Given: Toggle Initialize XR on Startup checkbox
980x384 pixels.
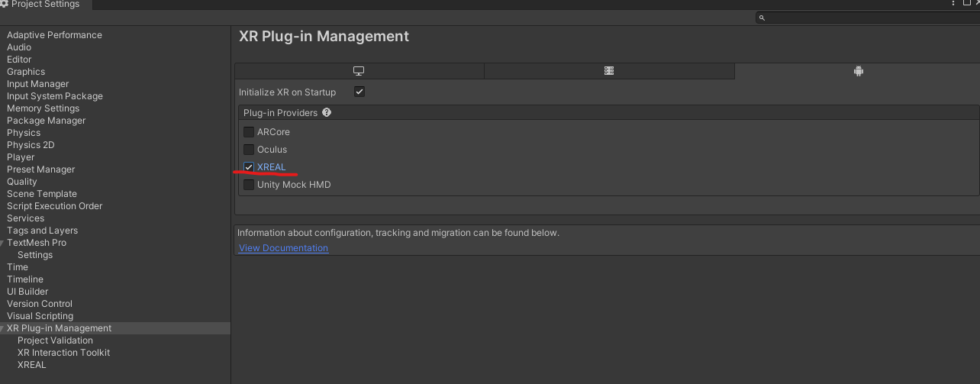Looking at the screenshot, I should [x=359, y=92].
